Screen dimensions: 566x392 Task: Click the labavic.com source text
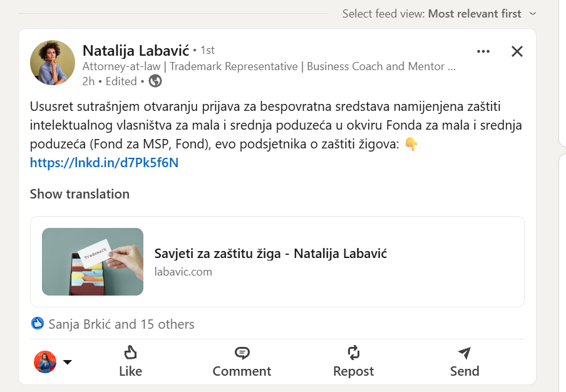pos(183,272)
